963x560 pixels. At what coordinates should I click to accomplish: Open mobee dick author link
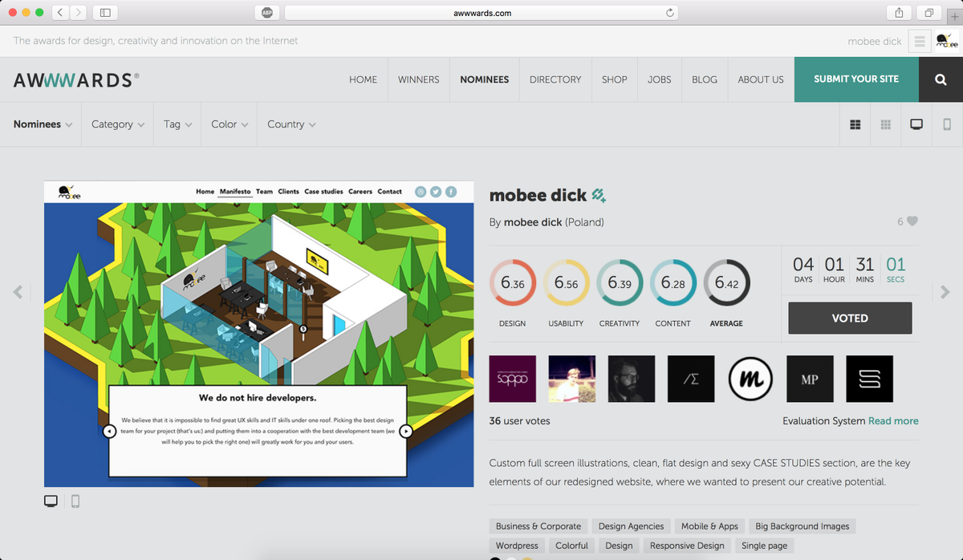(533, 222)
